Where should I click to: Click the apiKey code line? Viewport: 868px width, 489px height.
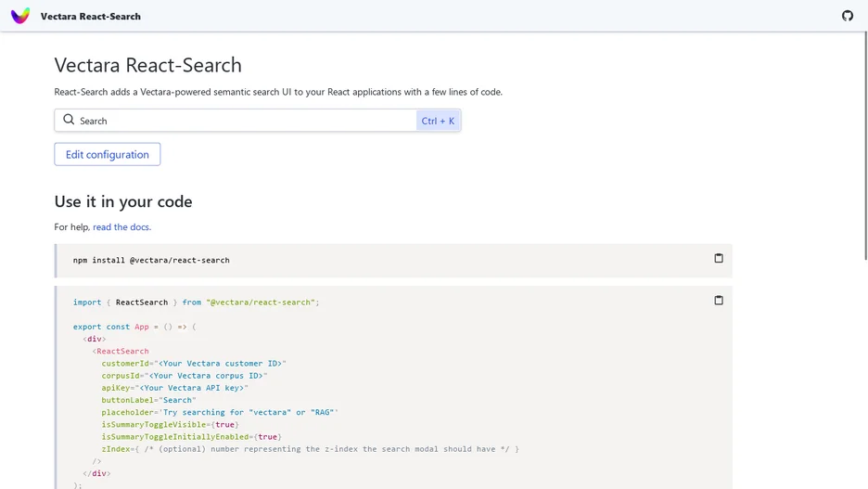click(x=175, y=388)
